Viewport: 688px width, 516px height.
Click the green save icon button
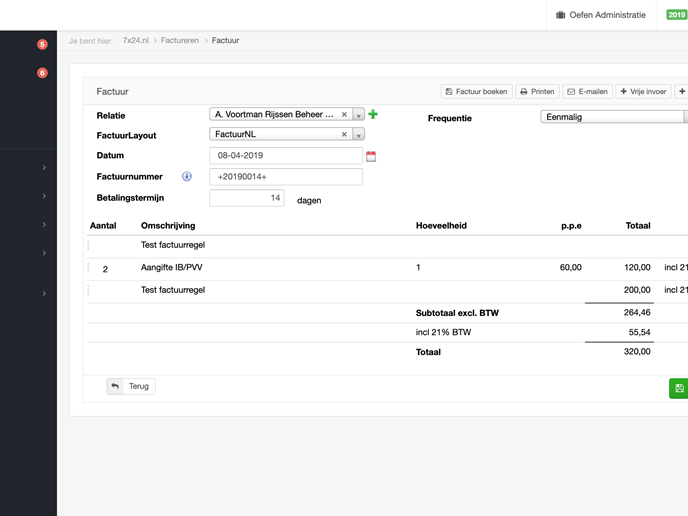tap(679, 388)
